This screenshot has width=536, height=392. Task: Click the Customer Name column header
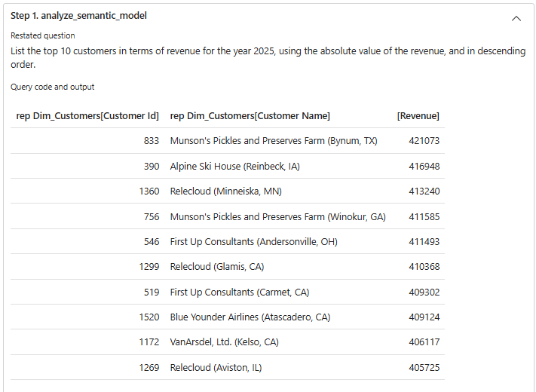[x=250, y=115]
